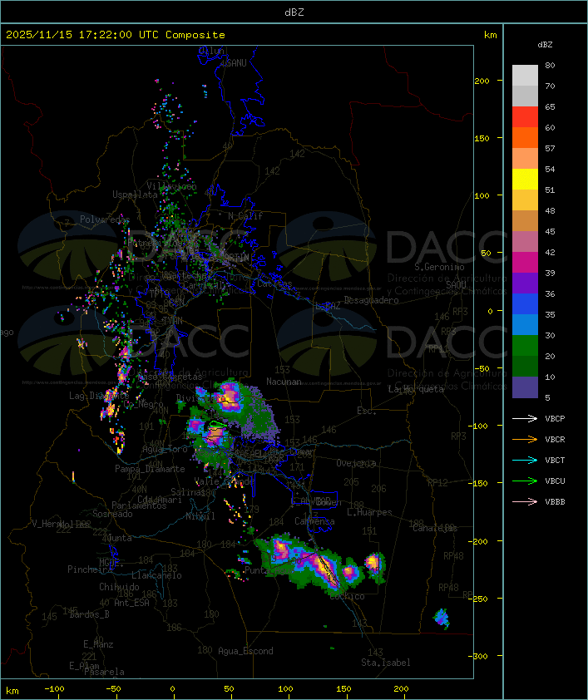
Task: Click the Agua_Escond label
Action: (x=245, y=651)
